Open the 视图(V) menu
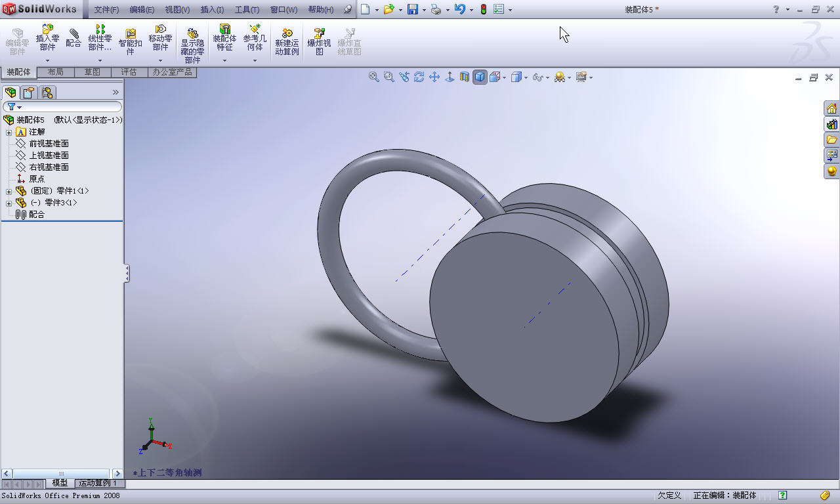The width and height of the screenshot is (840, 504). pos(177,10)
